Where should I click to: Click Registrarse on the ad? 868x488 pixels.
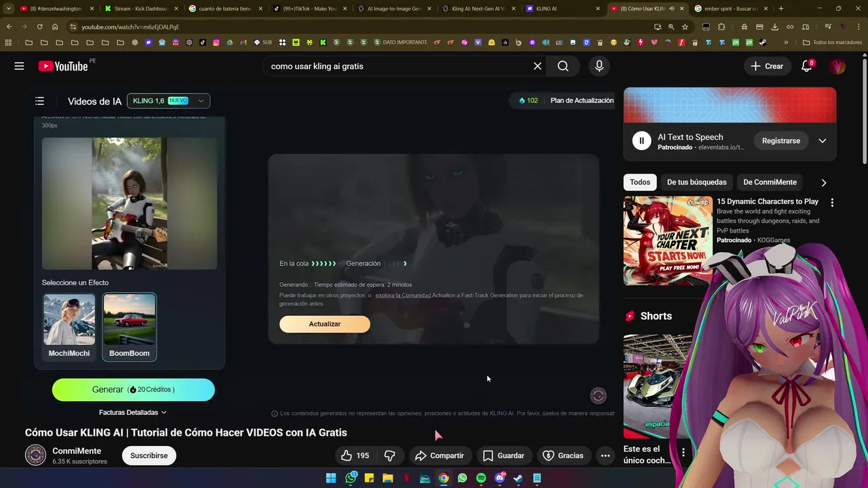pos(781,141)
